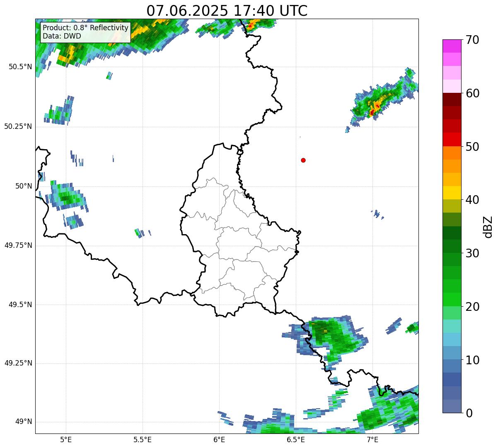Click the plot title "07.06.2025 17:40 UTC"
The height and width of the screenshot is (448, 498).
coord(227,10)
